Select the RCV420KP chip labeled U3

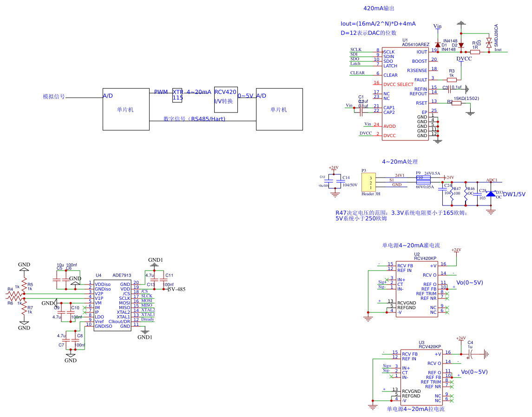click(421, 377)
